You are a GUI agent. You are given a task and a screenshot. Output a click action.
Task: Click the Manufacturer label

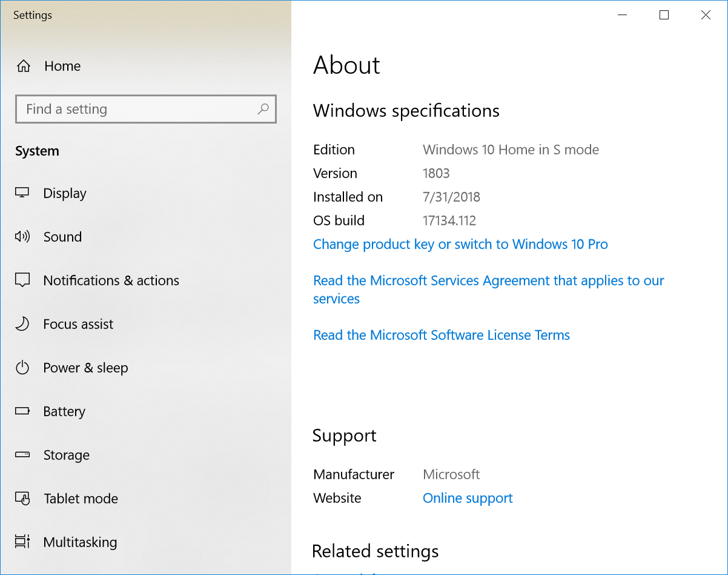point(354,474)
